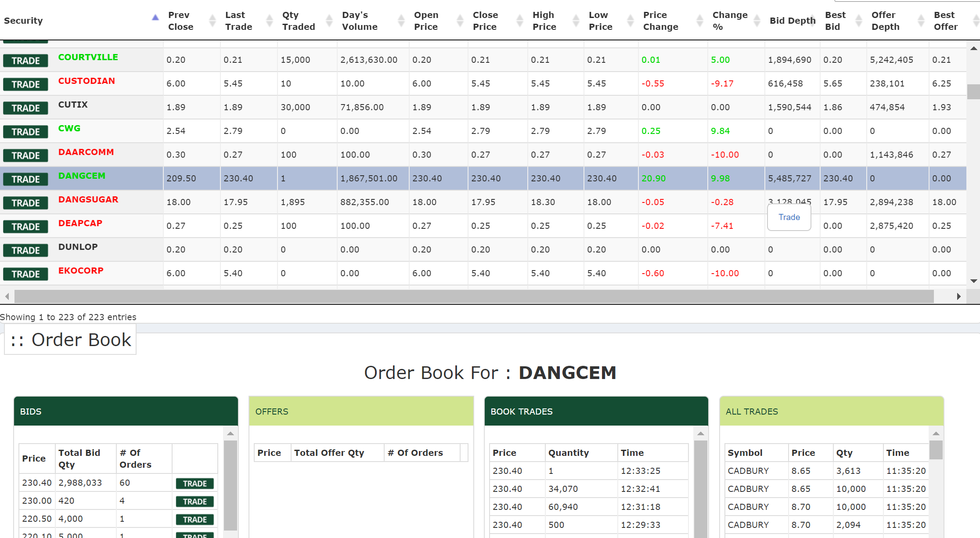Click TRADE button for DEAPCAP
The height and width of the screenshot is (538, 980).
click(x=25, y=227)
